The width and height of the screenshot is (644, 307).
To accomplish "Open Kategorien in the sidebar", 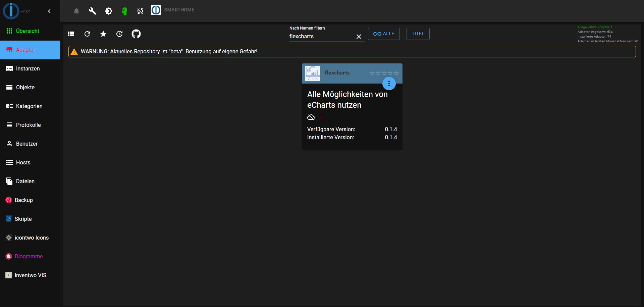I will point(30,106).
